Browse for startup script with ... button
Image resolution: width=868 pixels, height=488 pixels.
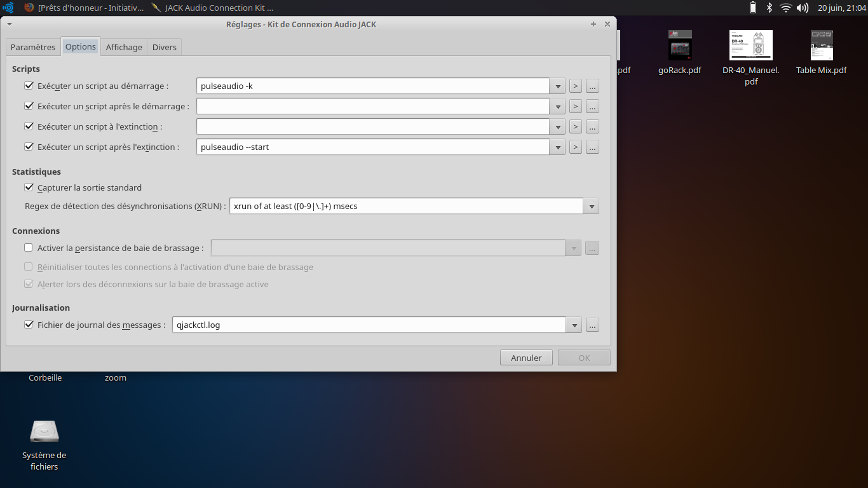point(592,86)
